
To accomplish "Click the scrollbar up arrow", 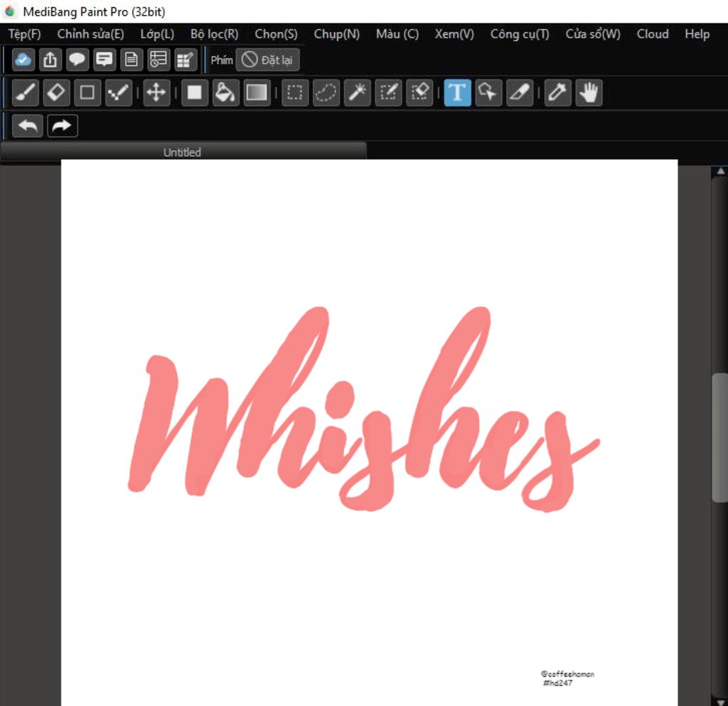I will coord(720,171).
